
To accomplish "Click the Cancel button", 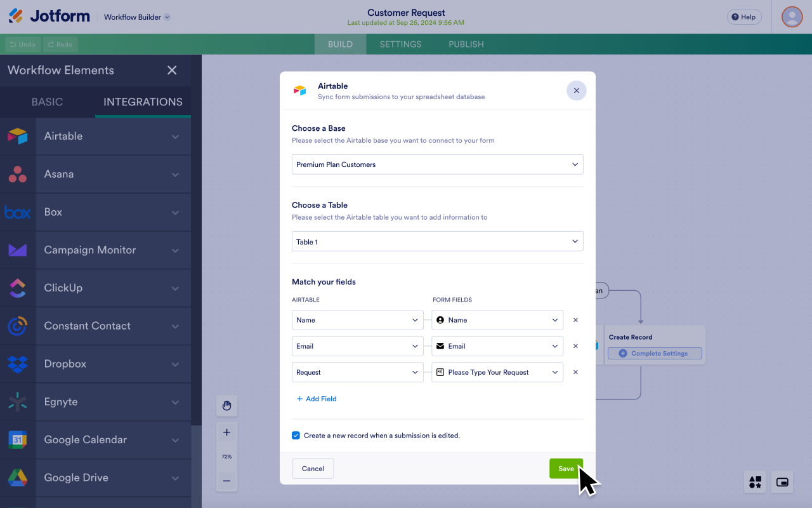I will (x=313, y=469).
